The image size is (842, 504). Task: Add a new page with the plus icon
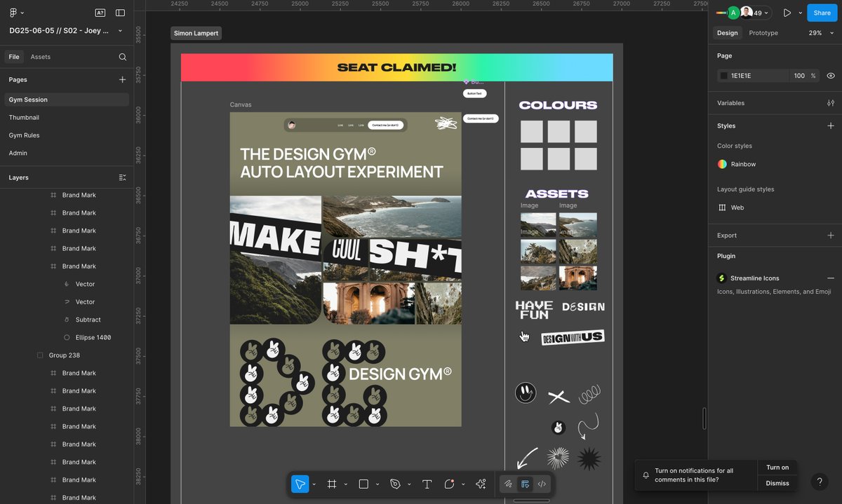coord(123,80)
